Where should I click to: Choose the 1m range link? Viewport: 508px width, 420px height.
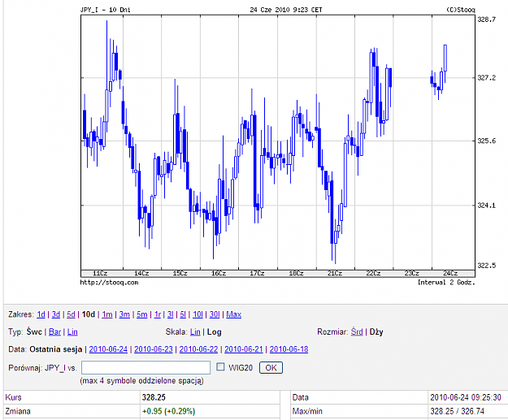coord(107,314)
